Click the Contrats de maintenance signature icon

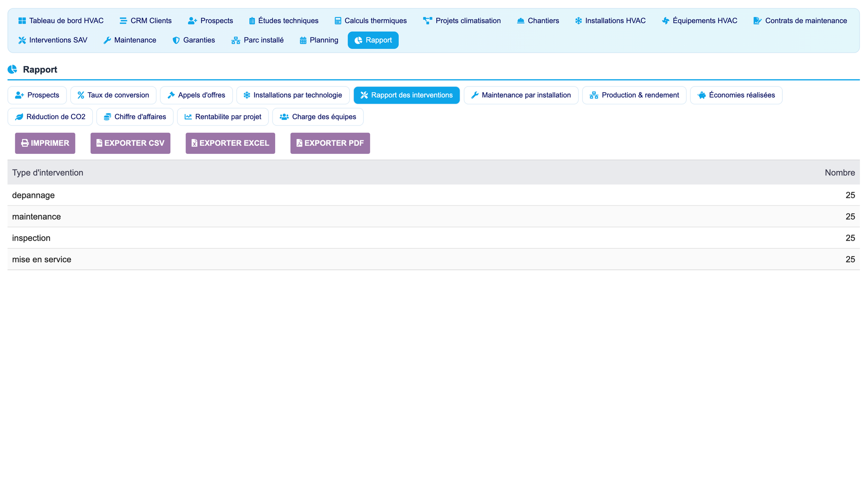click(757, 21)
